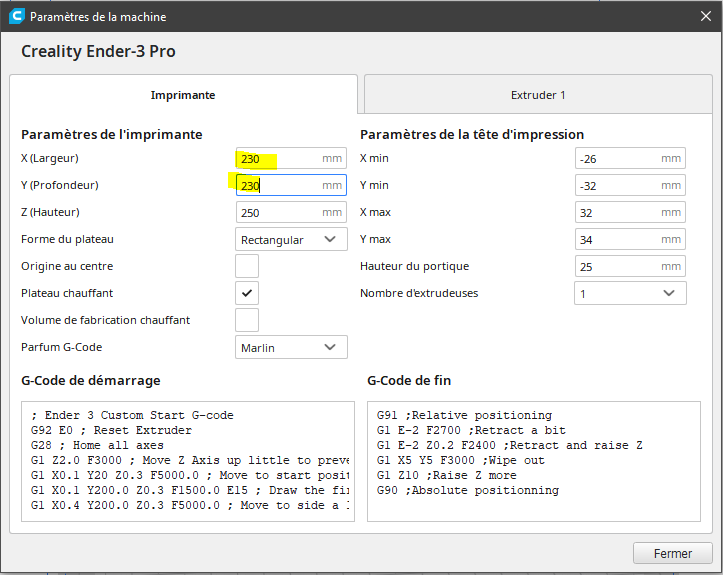
Task: Click the Y max input field
Action: [630, 239]
